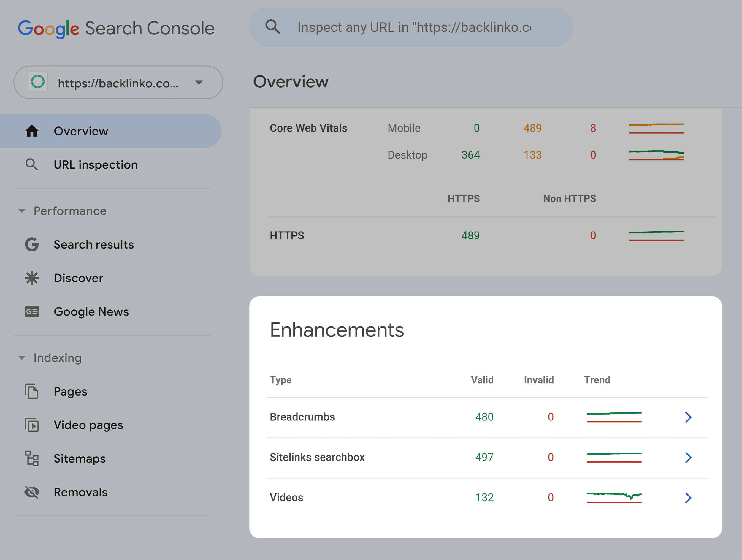Open Breadcrumbs details with the arrow chevron

(x=689, y=417)
